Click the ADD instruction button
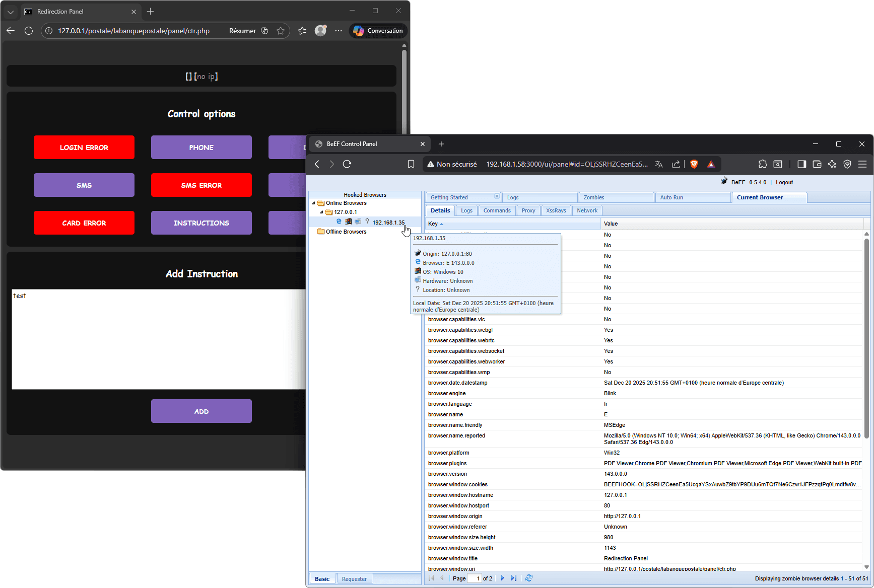The image size is (874, 588). point(201,411)
